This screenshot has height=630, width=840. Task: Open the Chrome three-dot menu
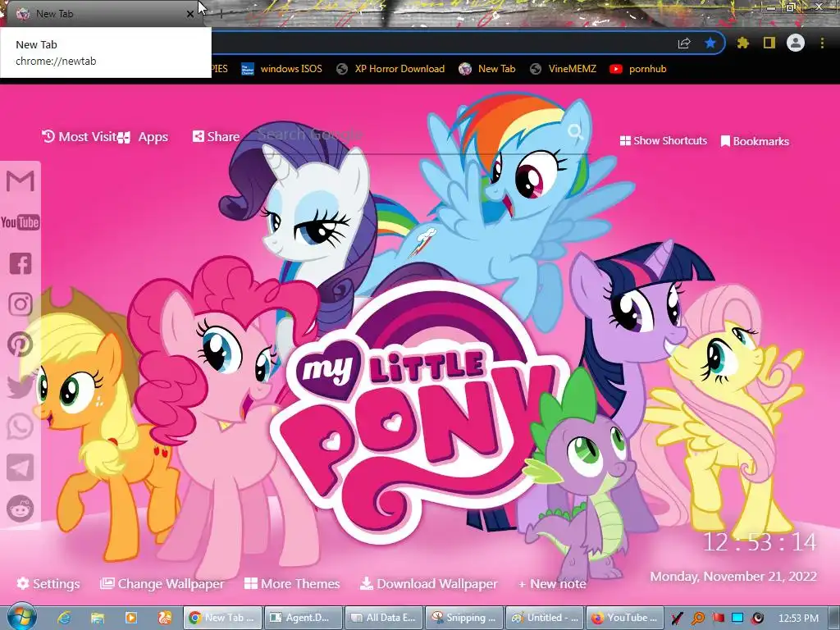pyautogui.click(x=822, y=43)
